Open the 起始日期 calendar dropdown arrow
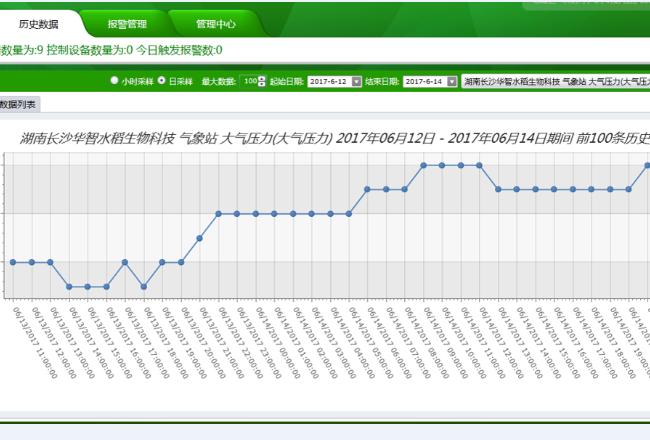The height and width of the screenshot is (440, 650). point(357,81)
